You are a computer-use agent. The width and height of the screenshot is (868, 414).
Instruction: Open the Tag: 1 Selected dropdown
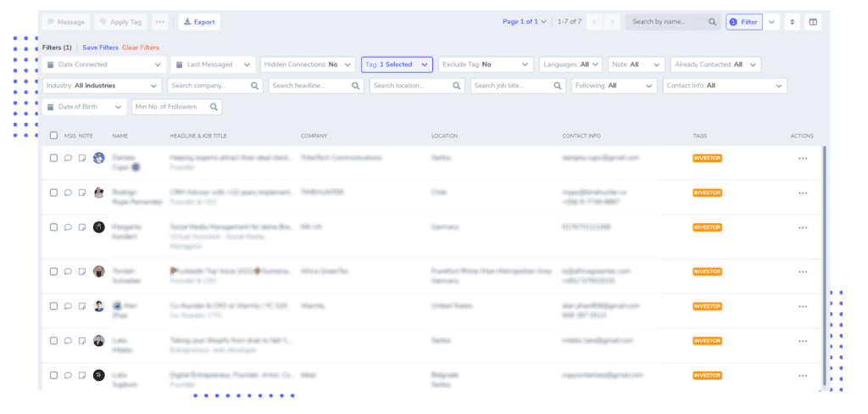coord(397,64)
